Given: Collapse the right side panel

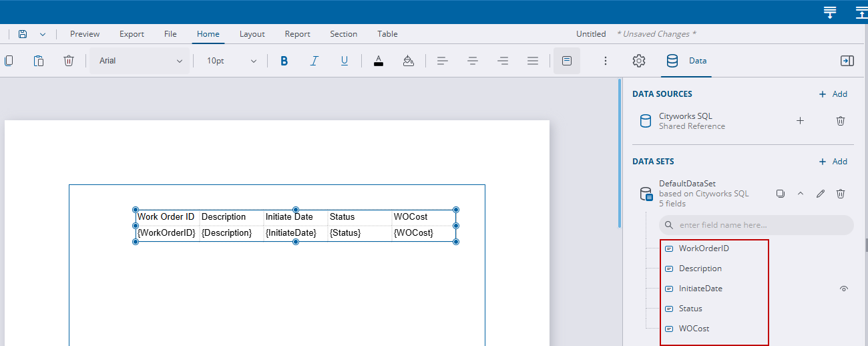Looking at the screenshot, I should [x=847, y=61].
